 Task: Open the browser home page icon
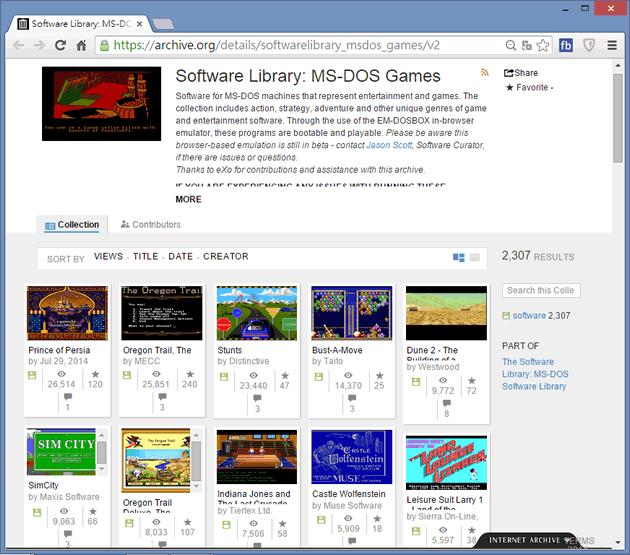82,45
